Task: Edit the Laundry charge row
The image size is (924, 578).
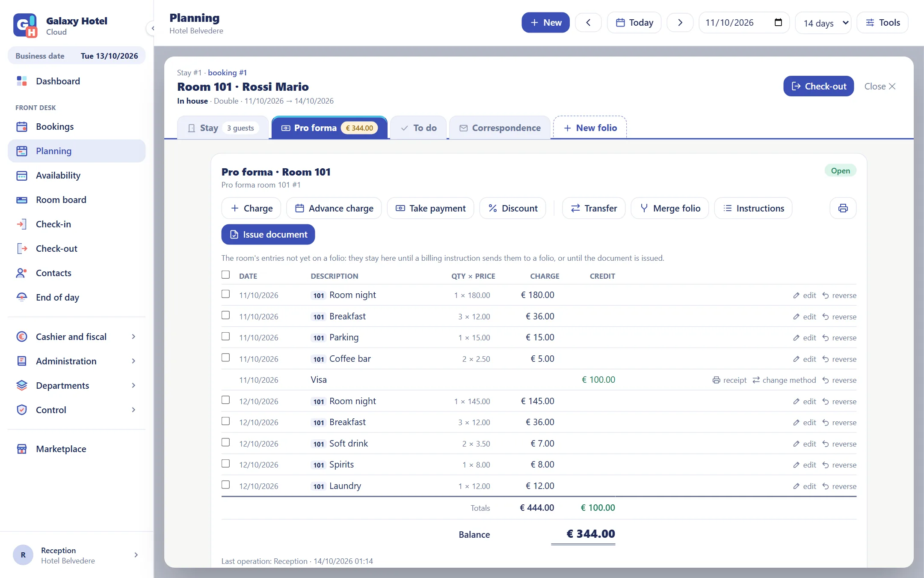Action: click(805, 486)
